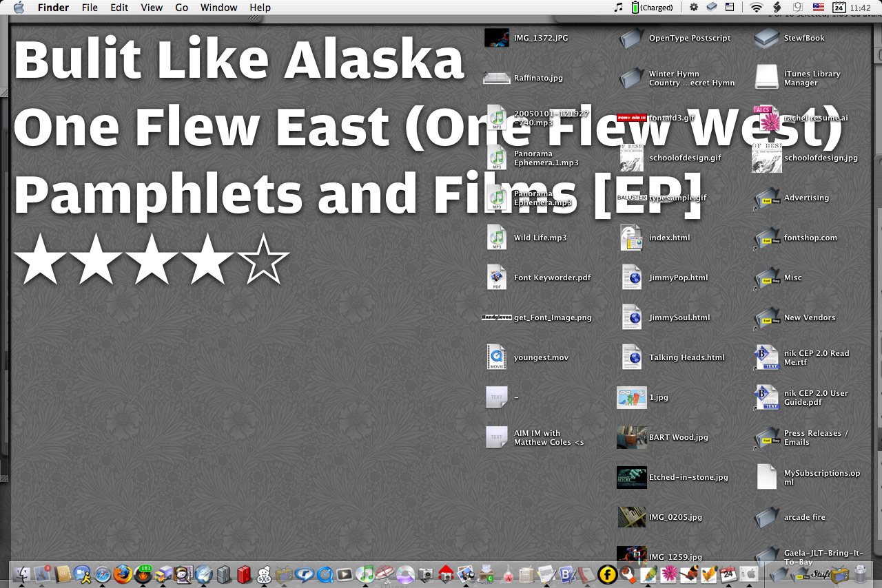882x588 pixels.
Task: Open the iCal calendar icon in dock
Action: pos(728,574)
